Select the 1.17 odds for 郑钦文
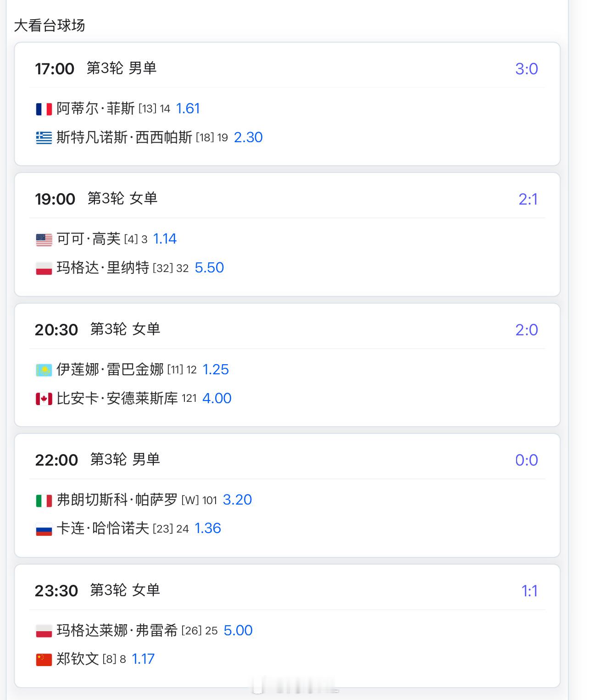The image size is (589, 700). coord(143,659)
